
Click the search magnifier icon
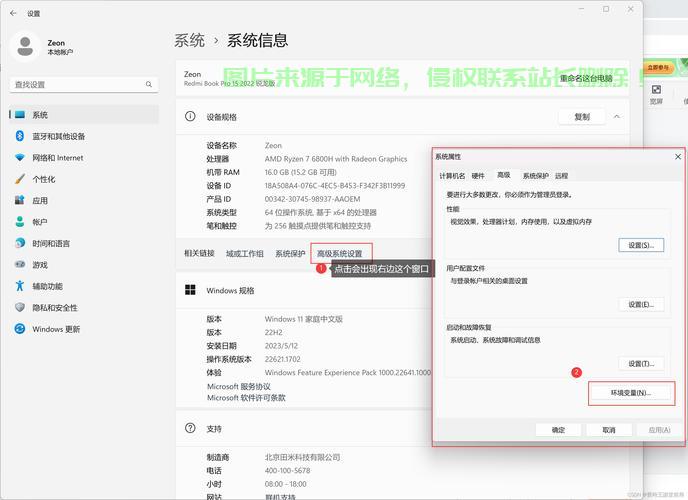[149, 84]
